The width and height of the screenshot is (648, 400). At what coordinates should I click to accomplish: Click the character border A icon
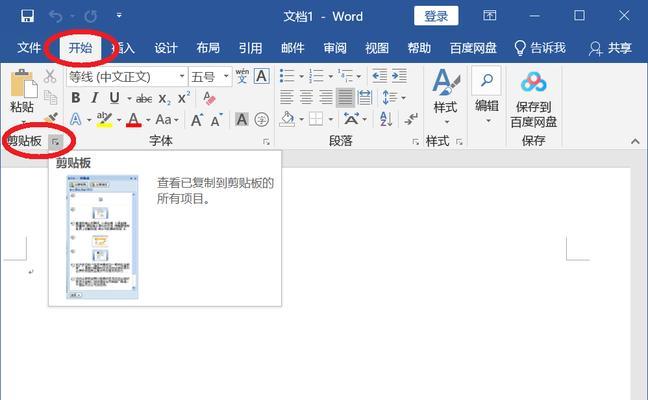coord(262,76)
